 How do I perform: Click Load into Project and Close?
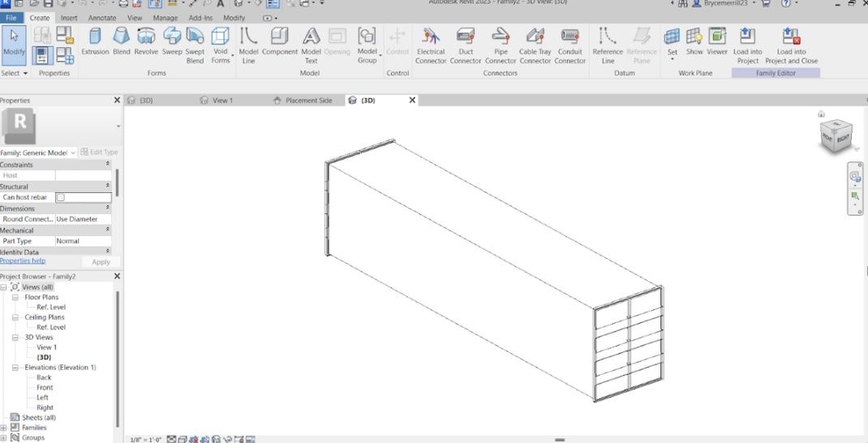pyautogui.click(x=791, y=45)
